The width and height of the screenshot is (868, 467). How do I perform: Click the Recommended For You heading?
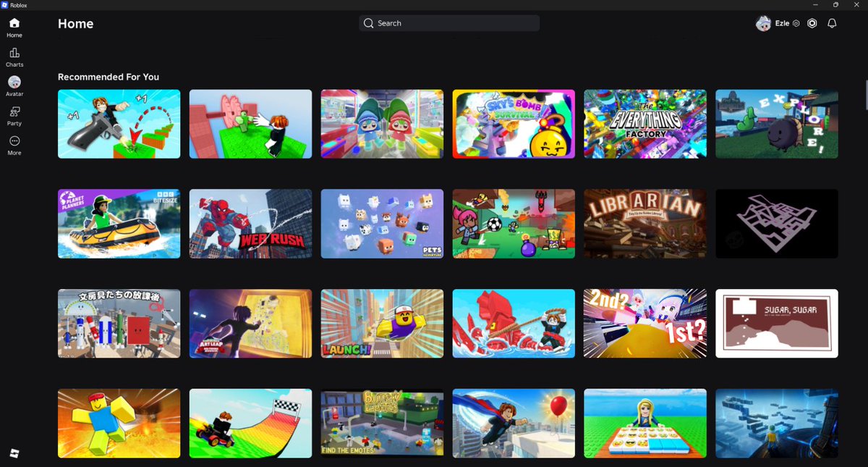(109, 77)
